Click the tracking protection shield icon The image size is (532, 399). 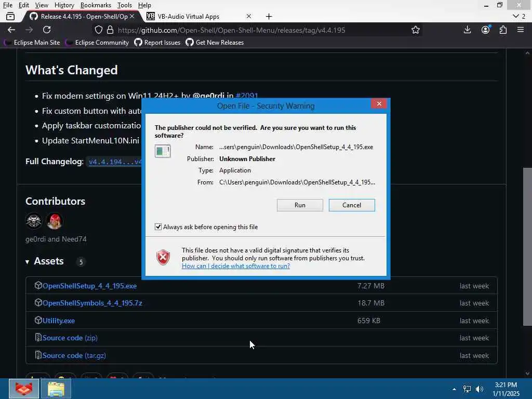click(x=98, y=30)
